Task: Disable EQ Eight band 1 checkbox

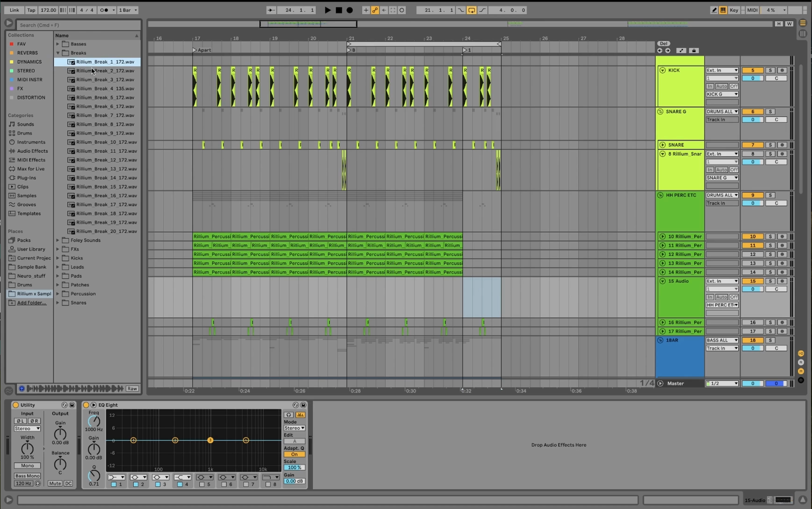Action: 114,484
